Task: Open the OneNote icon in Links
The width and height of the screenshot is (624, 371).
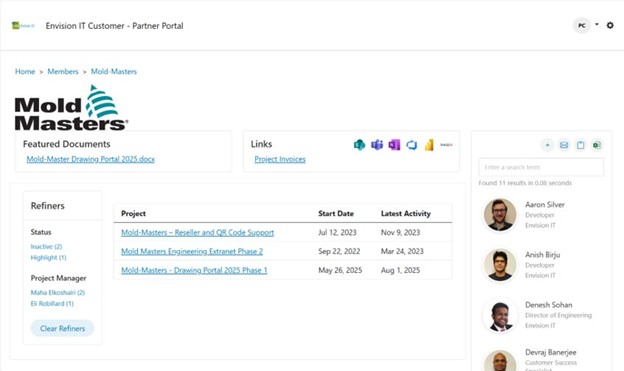Action: [394, 145]
